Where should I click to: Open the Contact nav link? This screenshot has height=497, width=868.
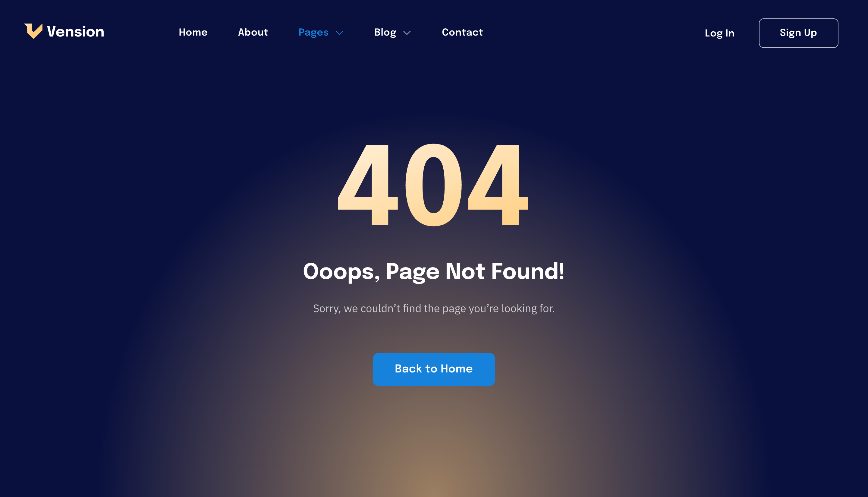[x=462, y=33]
